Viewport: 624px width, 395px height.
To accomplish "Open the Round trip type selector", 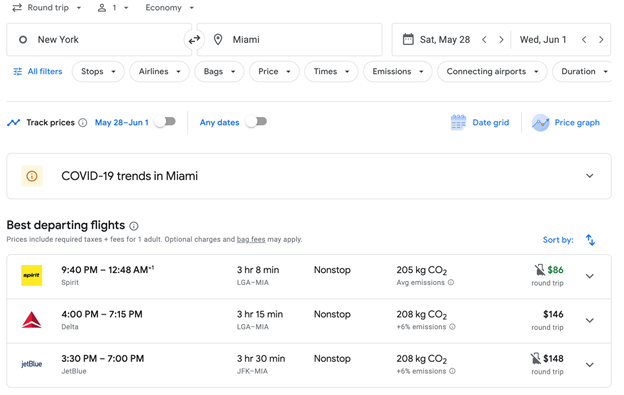I will (46, 8).
